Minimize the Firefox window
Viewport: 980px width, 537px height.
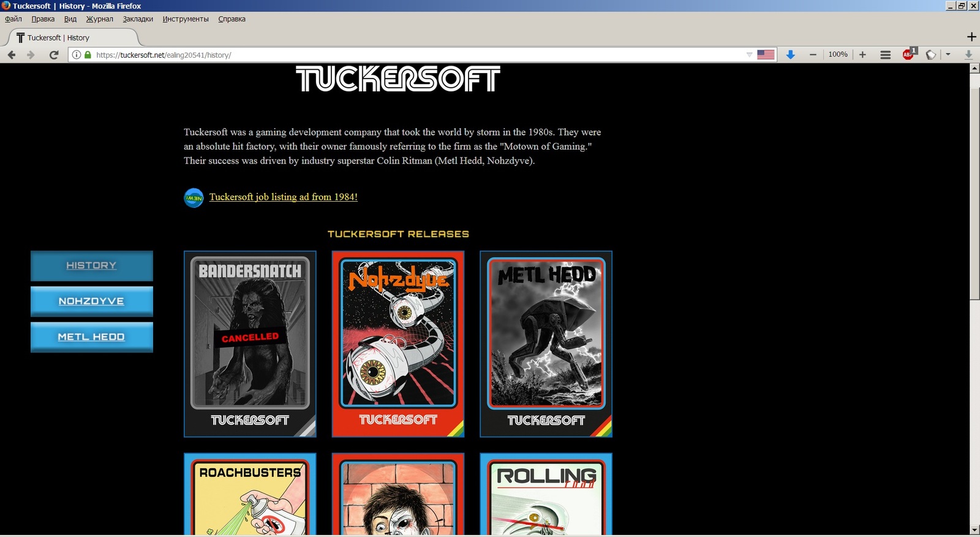[951, 6]
